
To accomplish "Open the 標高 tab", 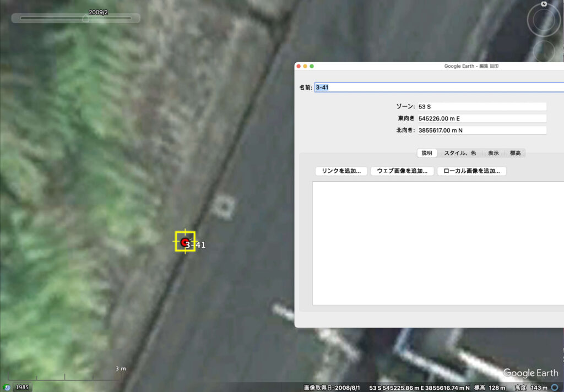I will click(515, 153).
